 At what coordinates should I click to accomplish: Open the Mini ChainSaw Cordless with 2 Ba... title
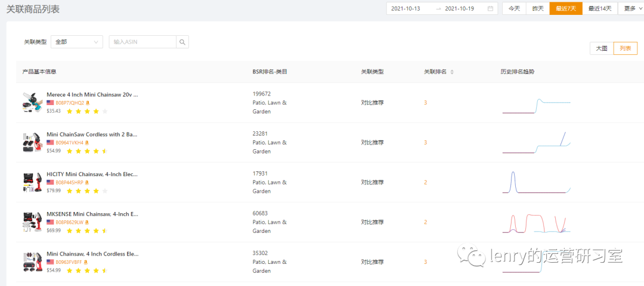pos(92,134)
